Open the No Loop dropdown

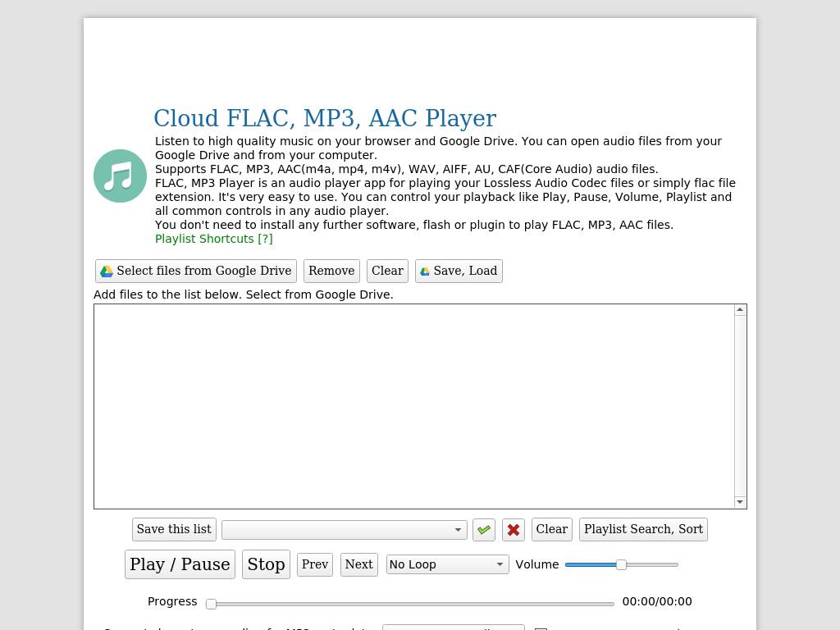pyautogui.click(x=447, y=564)
